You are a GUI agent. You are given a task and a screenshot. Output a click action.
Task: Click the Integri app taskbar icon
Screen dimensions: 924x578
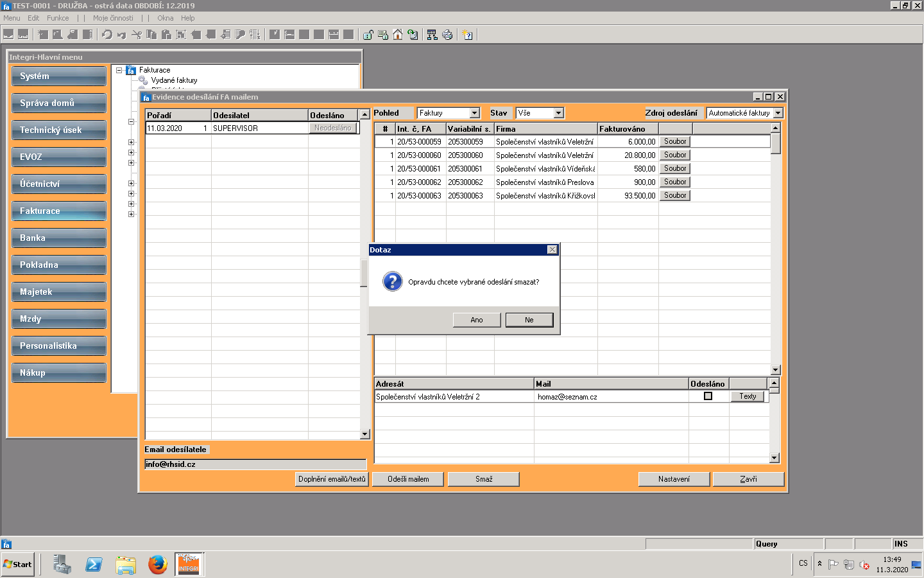189,565
